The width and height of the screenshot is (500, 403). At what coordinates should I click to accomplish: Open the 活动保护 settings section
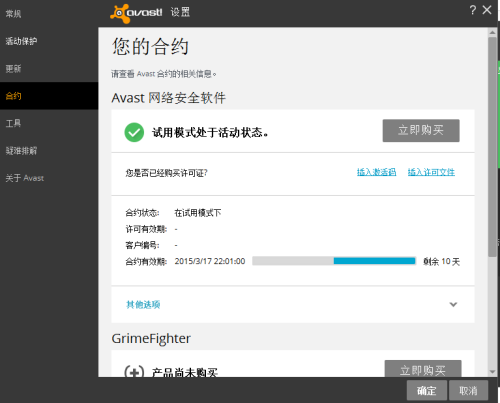[x=21, y=41]
